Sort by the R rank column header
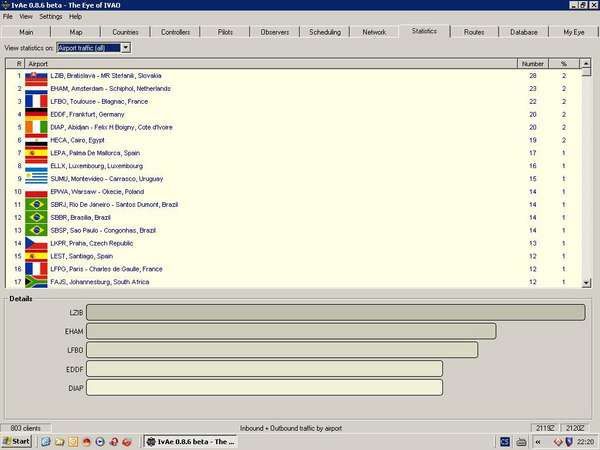 coord(16,64)
